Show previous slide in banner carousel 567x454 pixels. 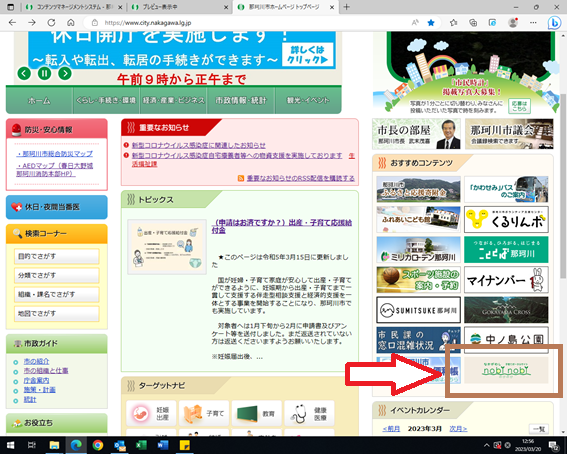[x=24, y=74]
